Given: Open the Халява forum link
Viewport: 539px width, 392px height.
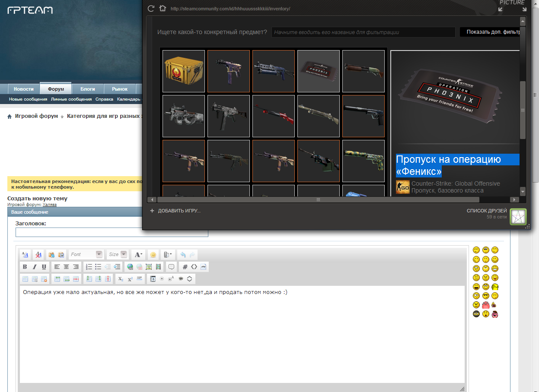Looking at the screenshot, I should coord(49,205).
